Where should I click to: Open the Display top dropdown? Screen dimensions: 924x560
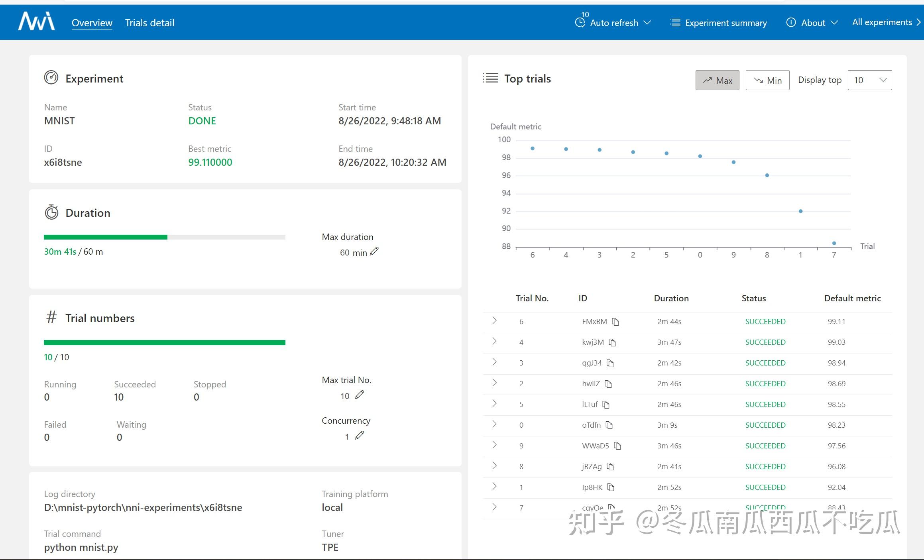pyautogui.click(x=870, y=80)
